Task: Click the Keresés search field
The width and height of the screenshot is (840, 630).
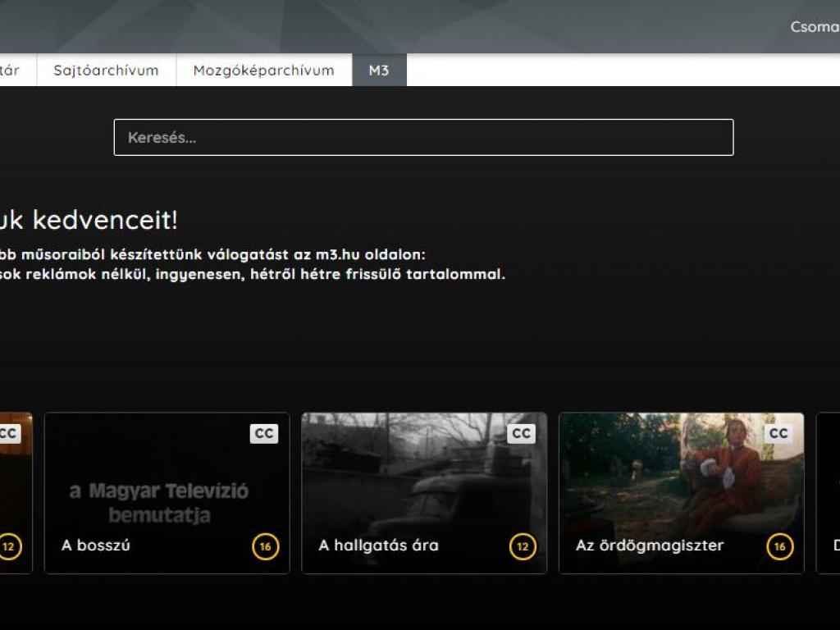Action: click(424, 138)
